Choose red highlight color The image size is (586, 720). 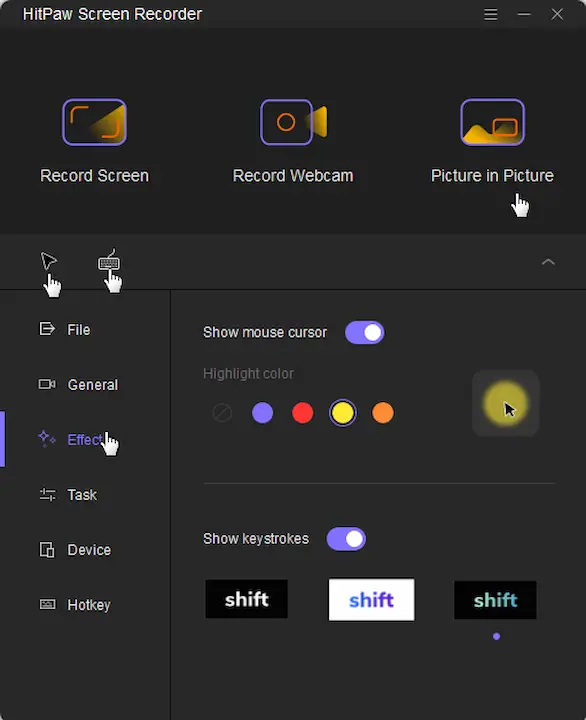[x=303, y=412]
